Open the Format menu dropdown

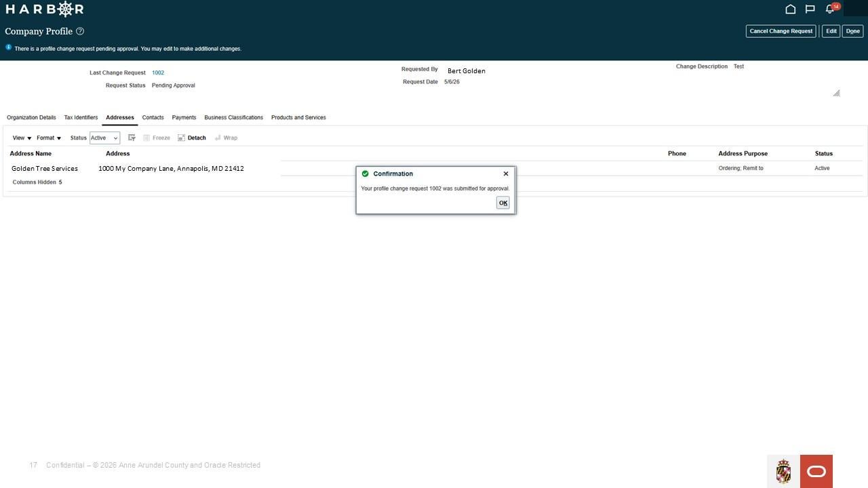pos(49,138)
